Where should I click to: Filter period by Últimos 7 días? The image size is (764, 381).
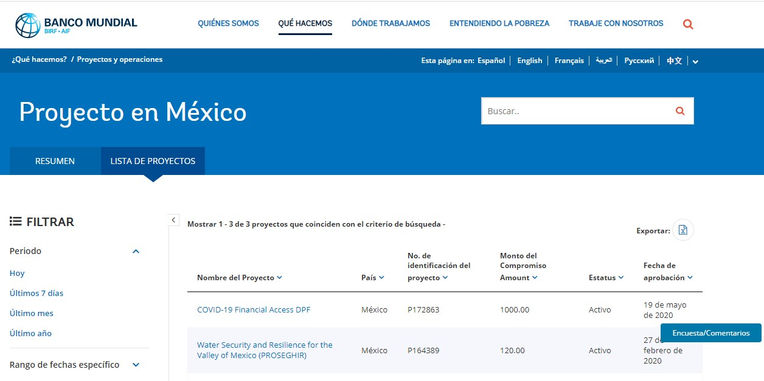pos(37,293)
